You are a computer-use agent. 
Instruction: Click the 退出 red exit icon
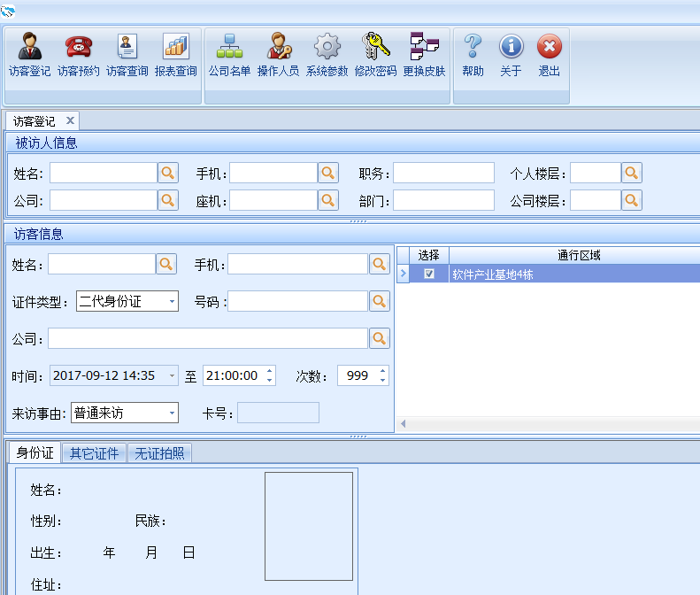point(549,55)
